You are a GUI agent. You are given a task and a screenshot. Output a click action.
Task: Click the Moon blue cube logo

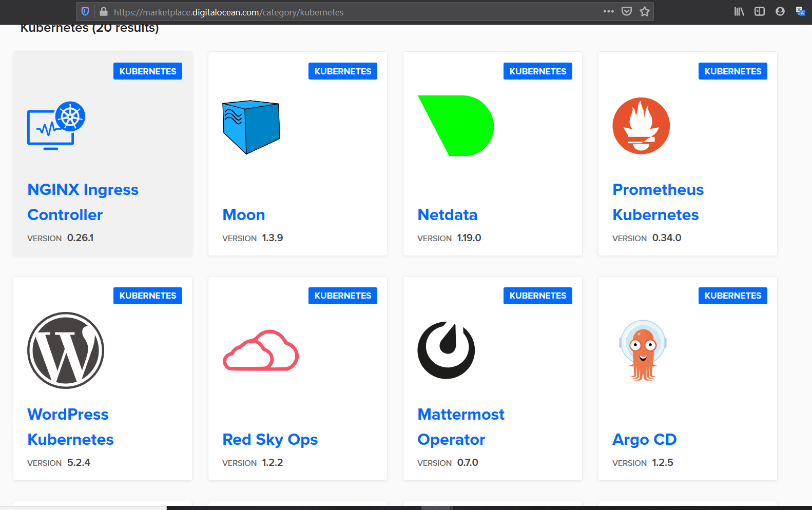(251, 127)
